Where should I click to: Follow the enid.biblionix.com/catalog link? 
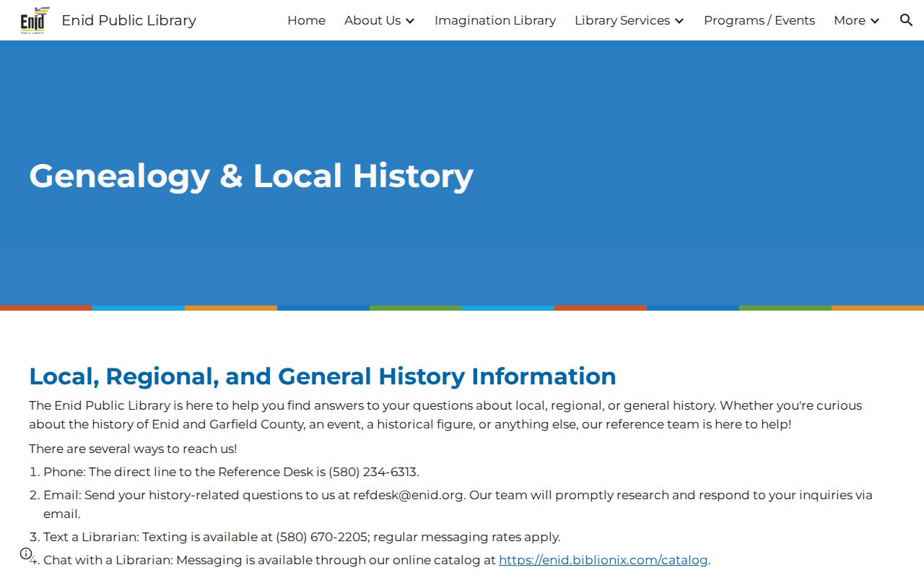pos(603,560)
